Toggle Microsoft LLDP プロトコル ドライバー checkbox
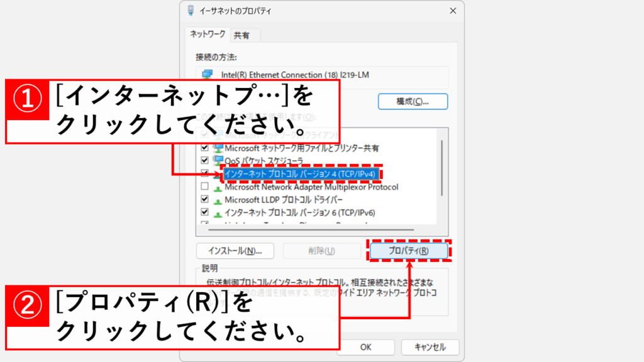Screen dimensions: 644x362 click(204, 199)
